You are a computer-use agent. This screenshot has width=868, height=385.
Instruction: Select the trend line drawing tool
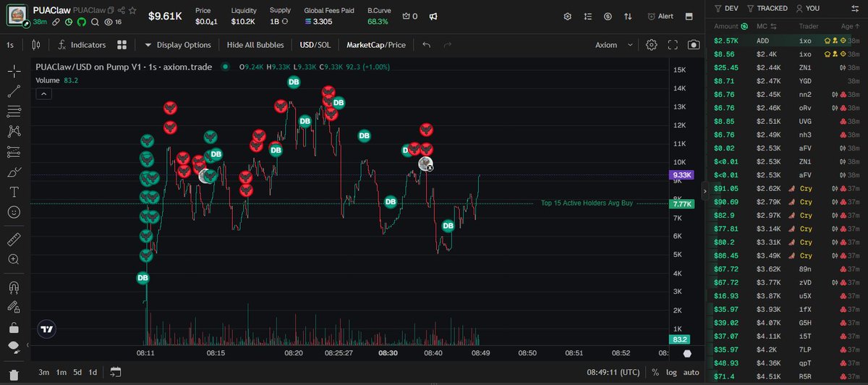[14, 91]
